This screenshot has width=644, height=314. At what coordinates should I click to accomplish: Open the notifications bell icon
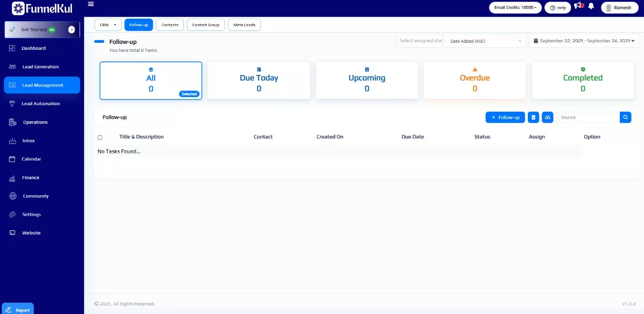(x=591, y=7)
